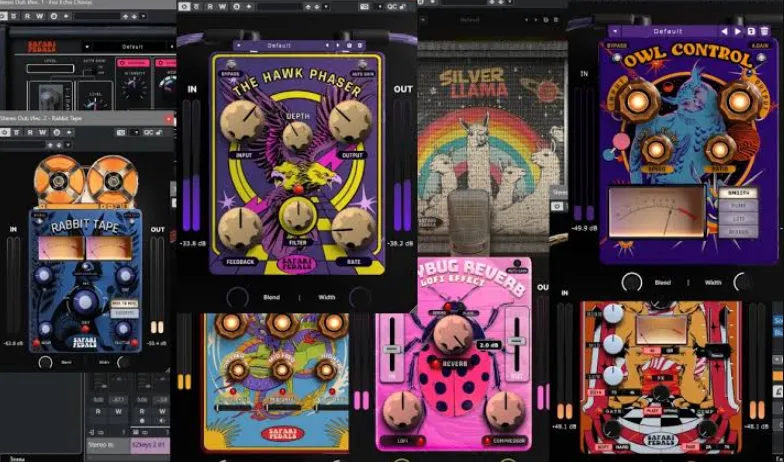Adjust the In fader on Ladybug Reverb
Screen dimensions: 784x462
tap(392, 349)
